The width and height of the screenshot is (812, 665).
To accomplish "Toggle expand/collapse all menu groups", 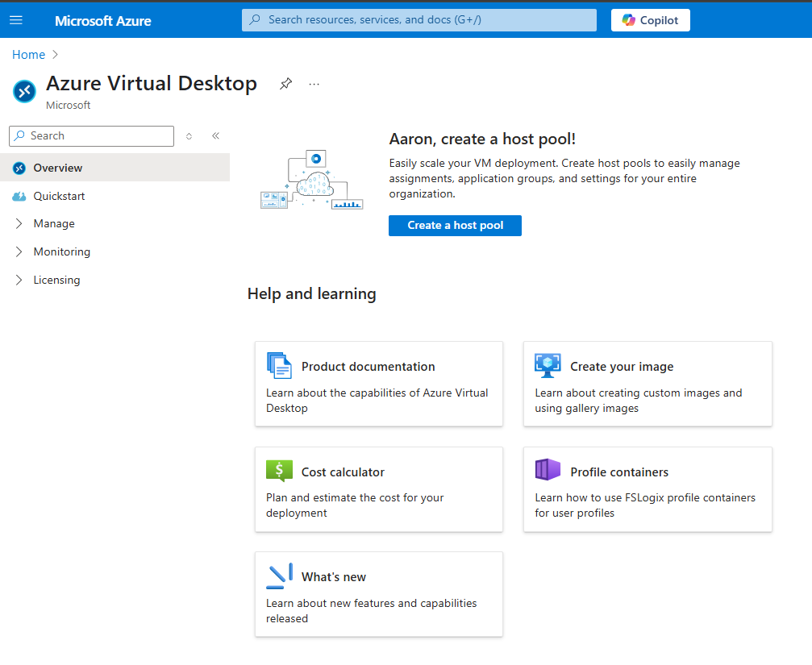I will [189, 136].
